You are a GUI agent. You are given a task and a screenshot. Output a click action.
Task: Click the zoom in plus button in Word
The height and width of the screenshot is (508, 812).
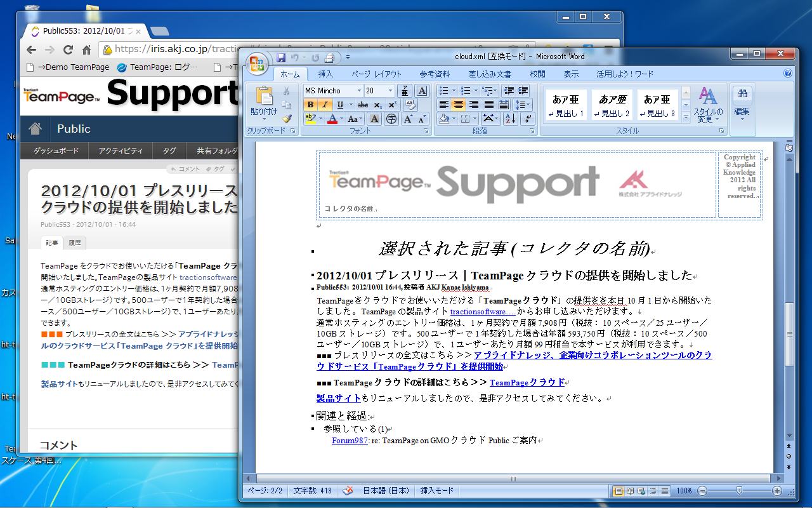pos(777,491)
